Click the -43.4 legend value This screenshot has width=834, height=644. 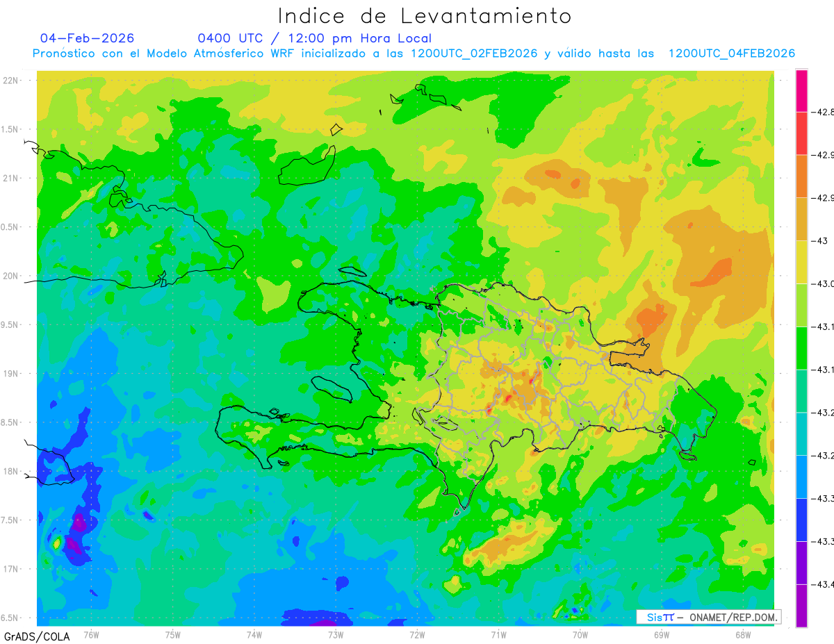tap(824, 584)
